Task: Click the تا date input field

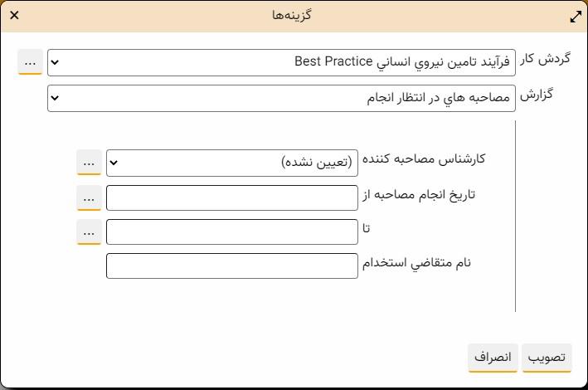Action: point(232,232)
